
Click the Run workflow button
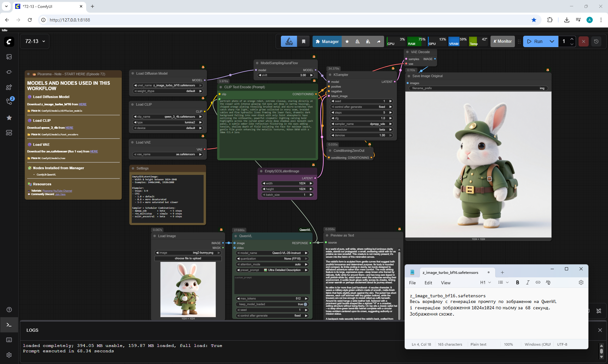(535, 41)
